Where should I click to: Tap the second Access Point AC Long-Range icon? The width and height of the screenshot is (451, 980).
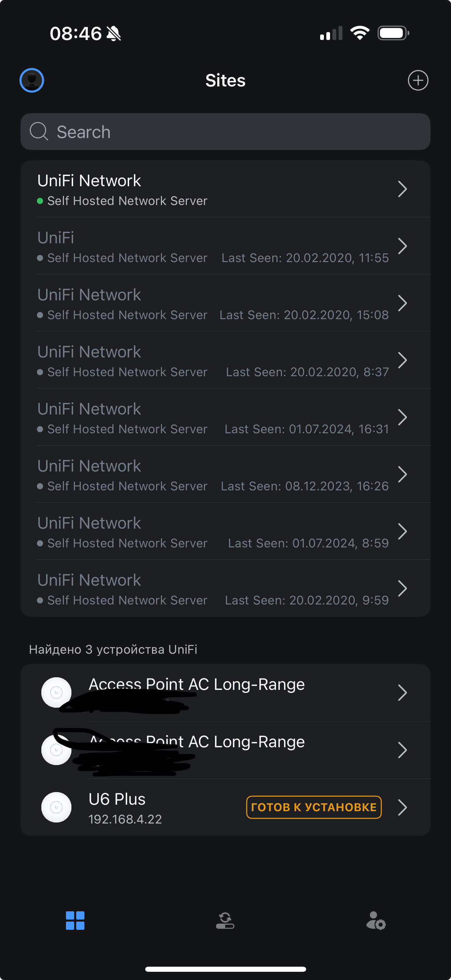(56, 749)
